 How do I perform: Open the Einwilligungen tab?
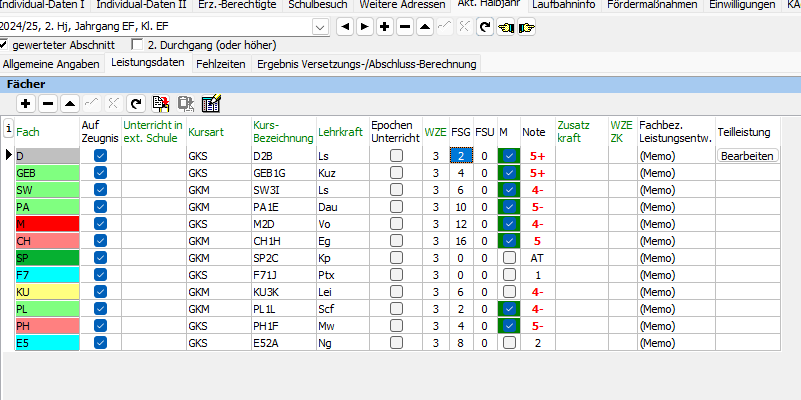[x=742, y=5]
